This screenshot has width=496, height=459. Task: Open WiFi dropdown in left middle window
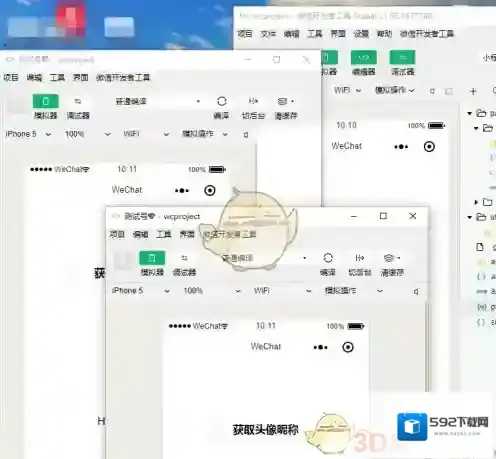[147, 134]
